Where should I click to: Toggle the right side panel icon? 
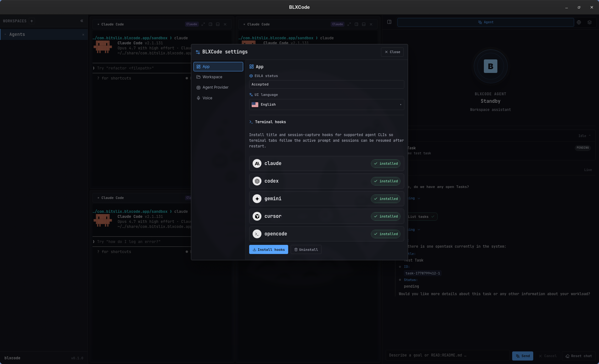[x=389, y=22]
